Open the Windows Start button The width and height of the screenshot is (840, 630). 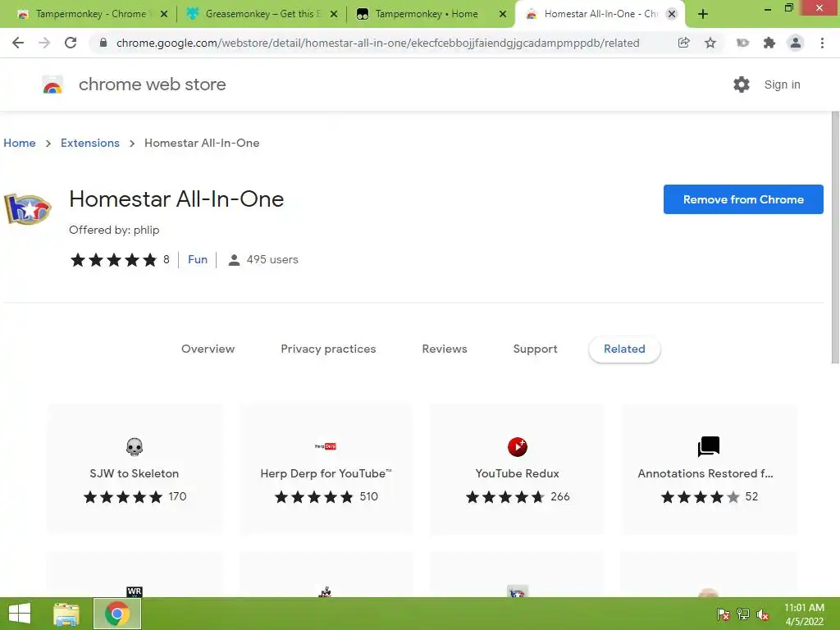(20, 614)
